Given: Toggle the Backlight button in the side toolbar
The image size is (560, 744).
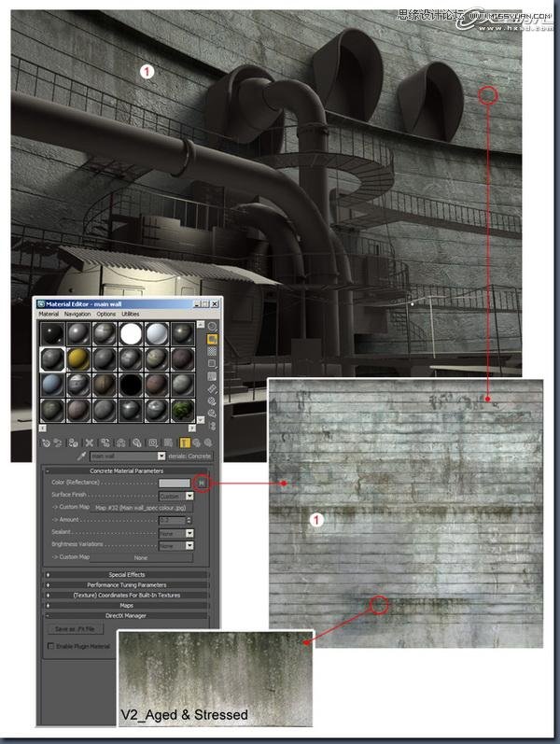Looking at the screenshot, I should (x=212, y=339).
